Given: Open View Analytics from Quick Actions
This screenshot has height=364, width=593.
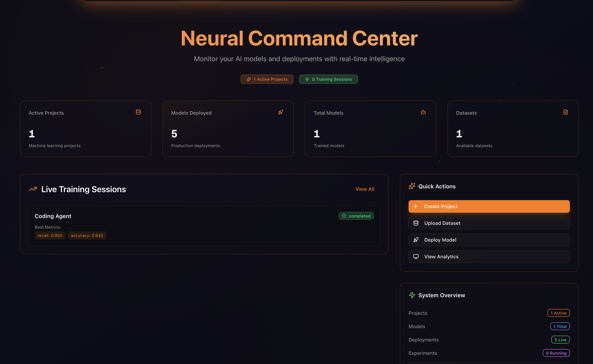Looking at the screenshot, I should (x=489, y=256).
